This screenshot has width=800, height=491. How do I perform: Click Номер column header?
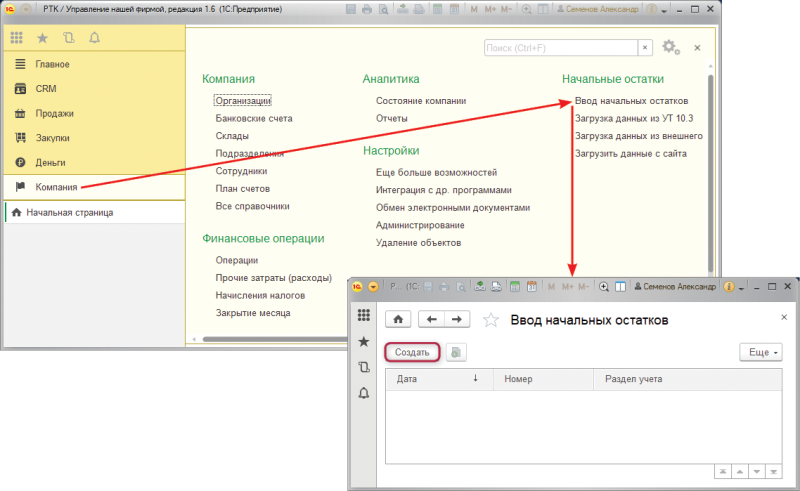click(543, 379)
